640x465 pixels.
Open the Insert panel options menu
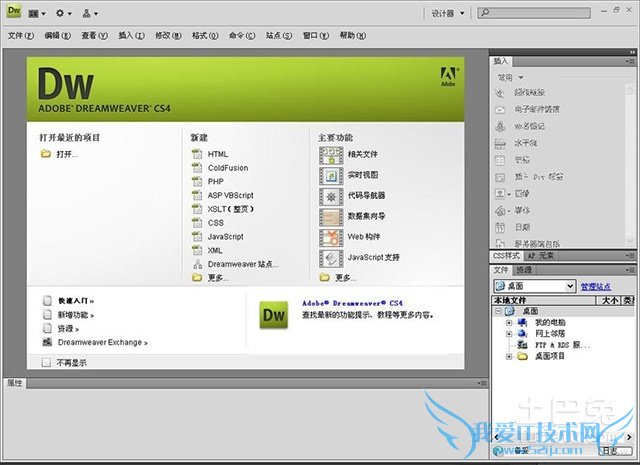(630, 61)
